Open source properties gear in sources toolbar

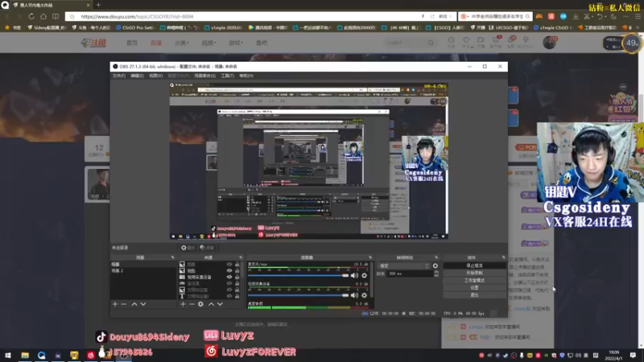pos(200,304)
